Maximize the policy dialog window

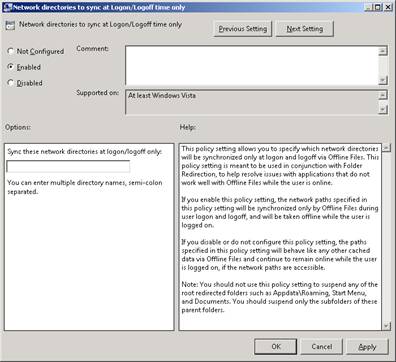pyautogui.click(x=377, y=7)
